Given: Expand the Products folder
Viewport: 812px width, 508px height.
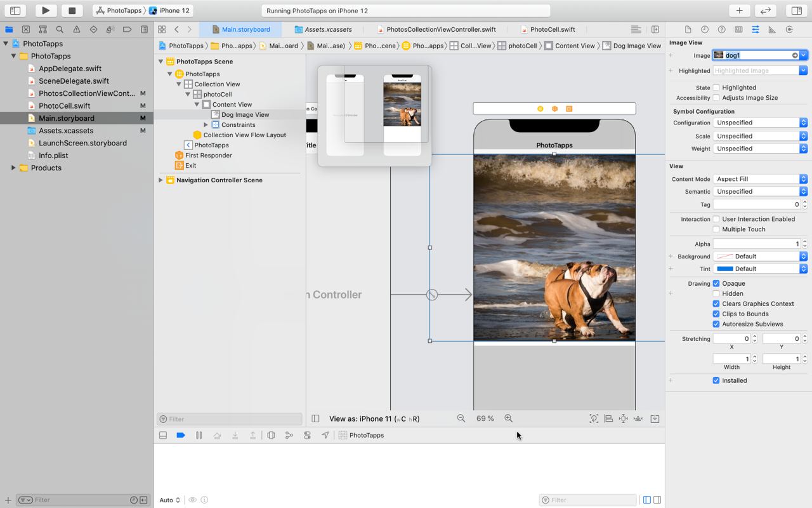Looking at the screenshot, I should click(x=13, y=168).
